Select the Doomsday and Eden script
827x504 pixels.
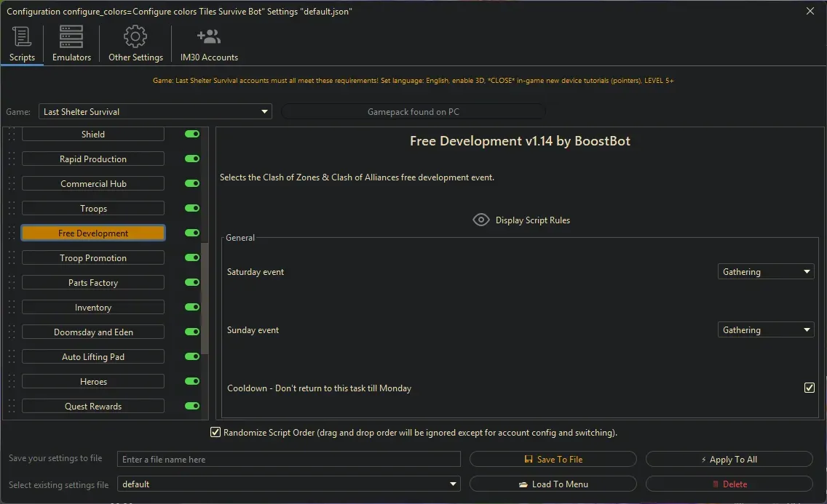pyautogui.click(x=93, y=332)
